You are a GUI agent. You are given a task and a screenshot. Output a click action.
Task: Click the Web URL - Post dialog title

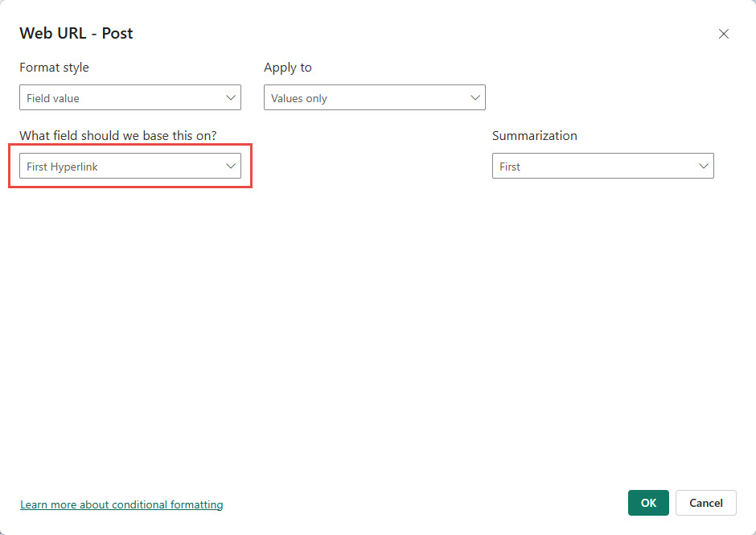[76, 34]
